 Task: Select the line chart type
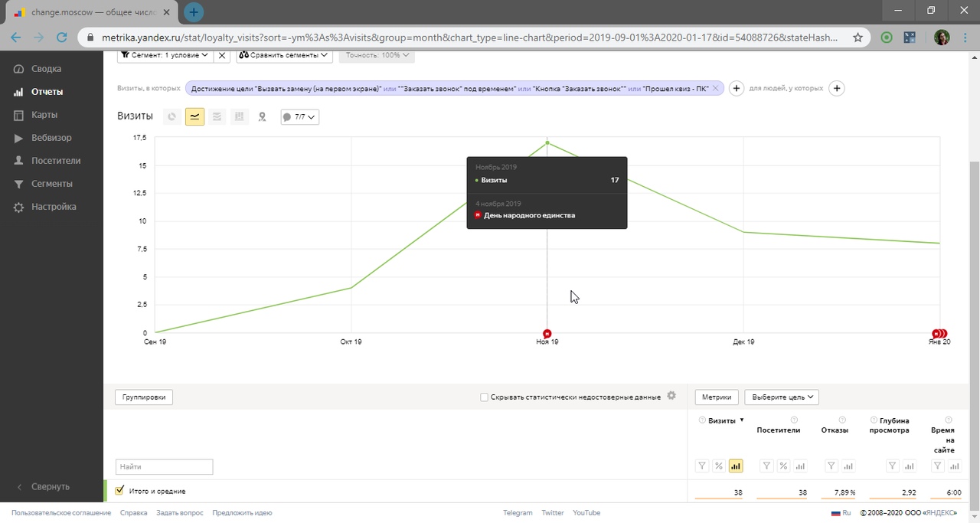click(194, 116)
